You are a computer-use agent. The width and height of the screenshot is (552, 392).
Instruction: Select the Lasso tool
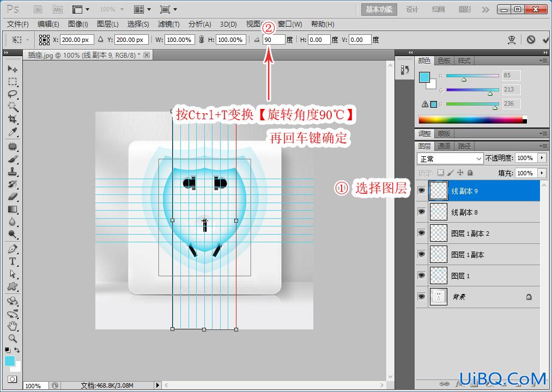13,94
